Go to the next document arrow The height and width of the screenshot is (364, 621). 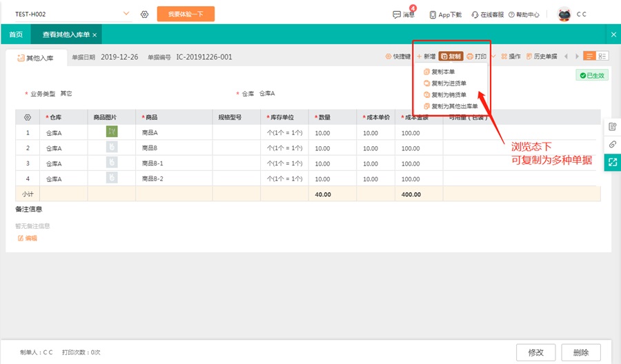577,57
